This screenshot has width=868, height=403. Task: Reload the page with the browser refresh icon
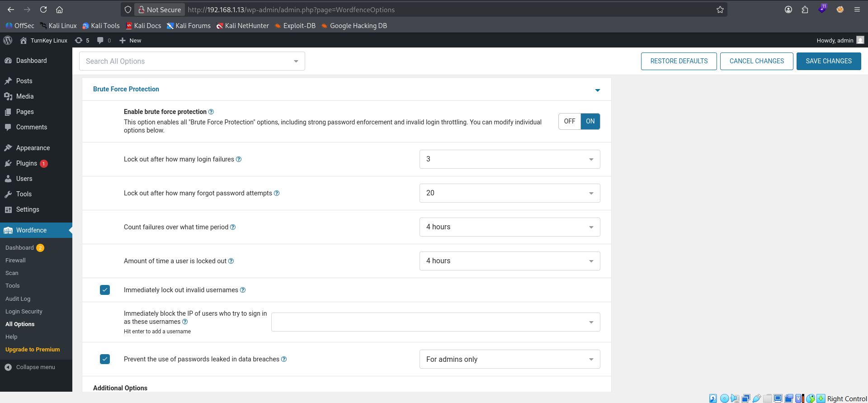(x=43, y=9)
